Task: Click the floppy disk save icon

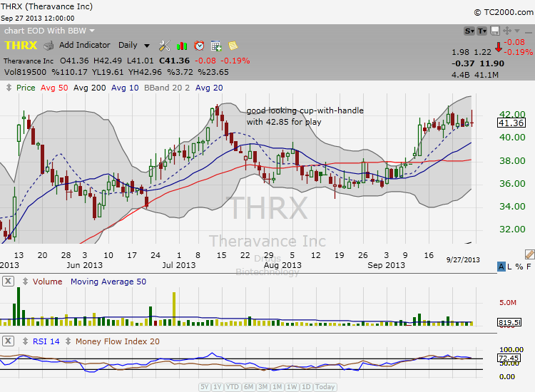Action: click(495, 31)
